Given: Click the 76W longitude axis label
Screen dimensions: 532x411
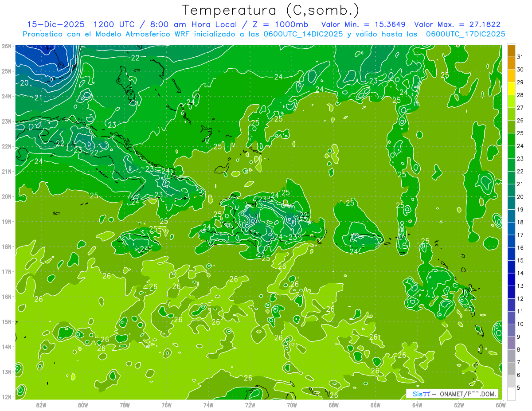Looking at the screenshot, I should pyautogui.click(x=167, y=405).
